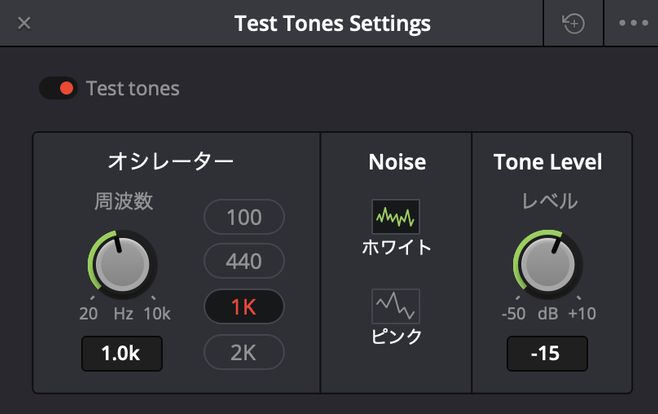
Task: Click the frequency knob in the oscillator section
Action: click(122, 264)
